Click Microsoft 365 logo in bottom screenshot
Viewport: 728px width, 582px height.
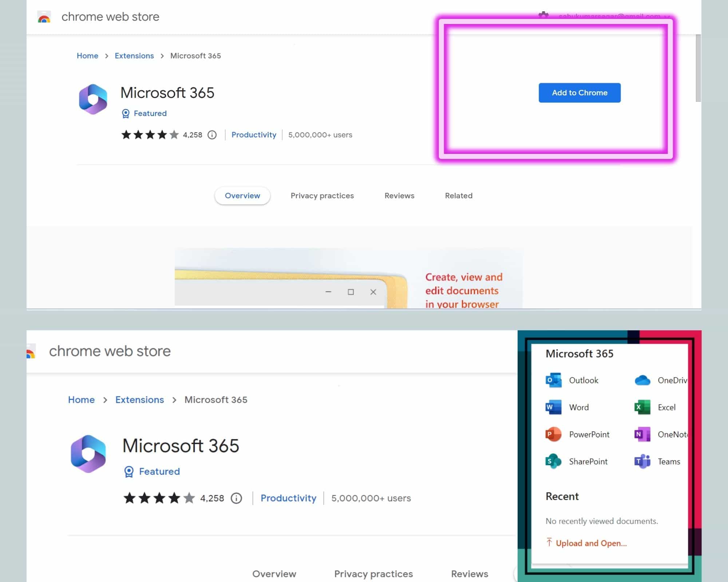88,454
